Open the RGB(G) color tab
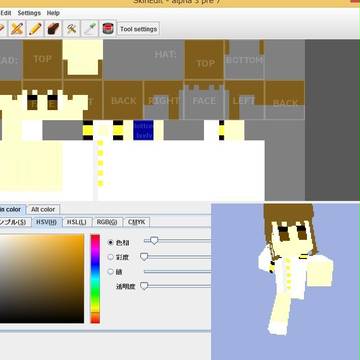This screenshot has width=360, height=360. click(107, 222)
